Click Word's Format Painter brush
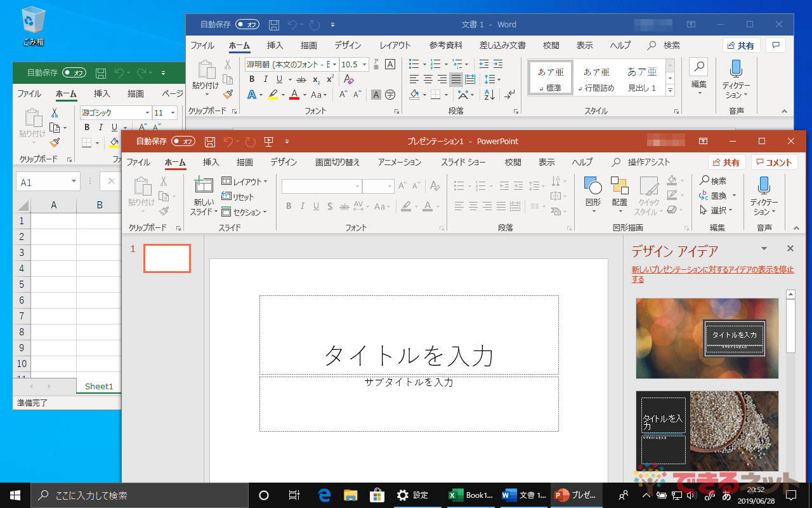This screenshot has height=508, width=812. (228, 94)
